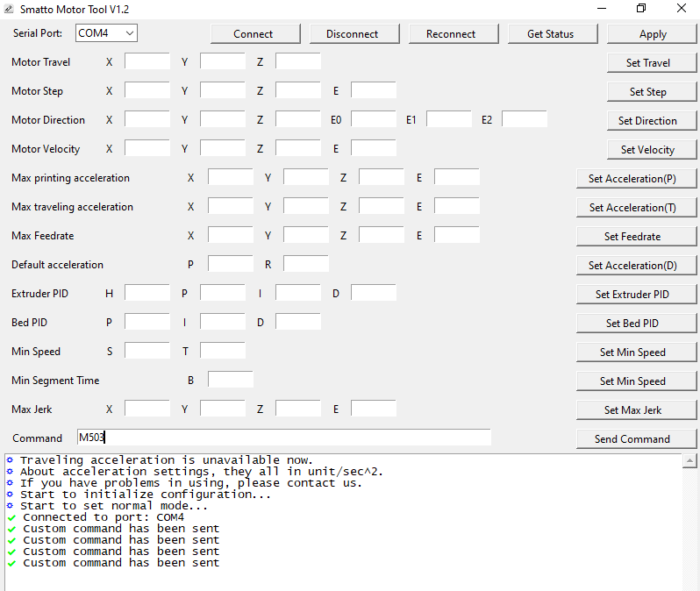This screenshot has width=700, height=591.
Task: Click the Send Command button
Action: (637, 439)
